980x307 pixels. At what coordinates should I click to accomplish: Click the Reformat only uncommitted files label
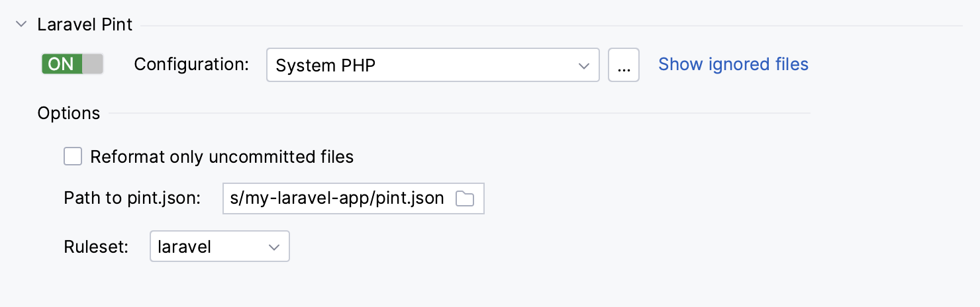222,157
